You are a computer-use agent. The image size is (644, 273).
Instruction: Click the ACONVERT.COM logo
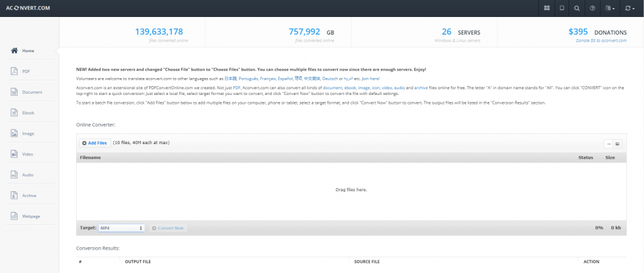point(28,8)
